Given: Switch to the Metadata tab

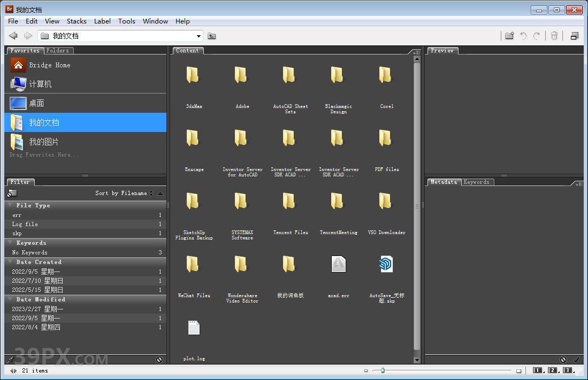Looking at the screenshot, I should click(444, 182).
